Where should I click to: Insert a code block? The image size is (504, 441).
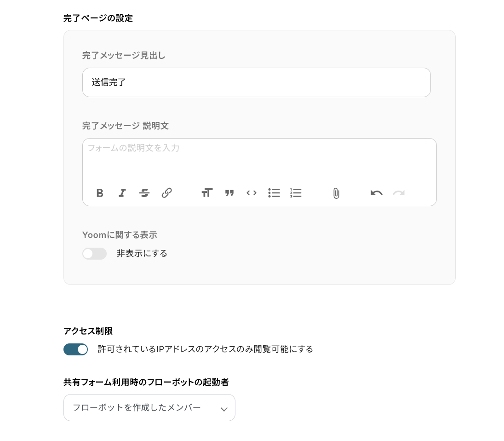pos(252,193)
